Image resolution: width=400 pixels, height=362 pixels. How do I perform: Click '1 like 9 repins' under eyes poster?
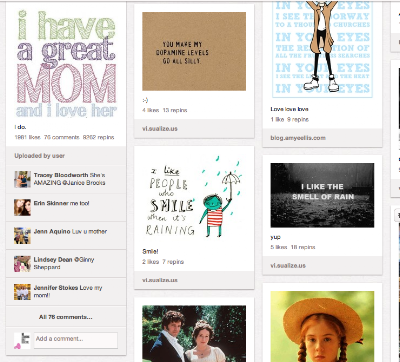(x=290, y=119)
